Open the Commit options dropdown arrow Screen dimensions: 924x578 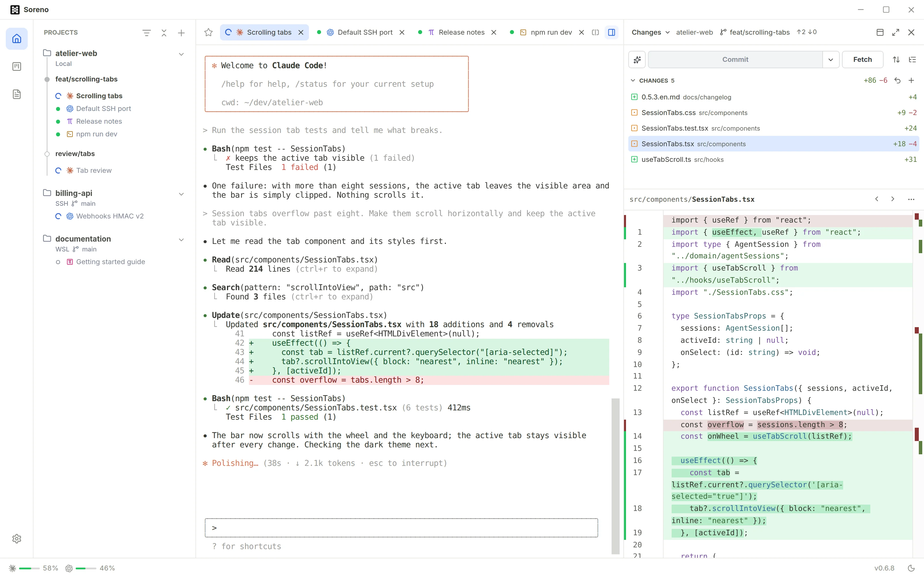click(830, 60)
